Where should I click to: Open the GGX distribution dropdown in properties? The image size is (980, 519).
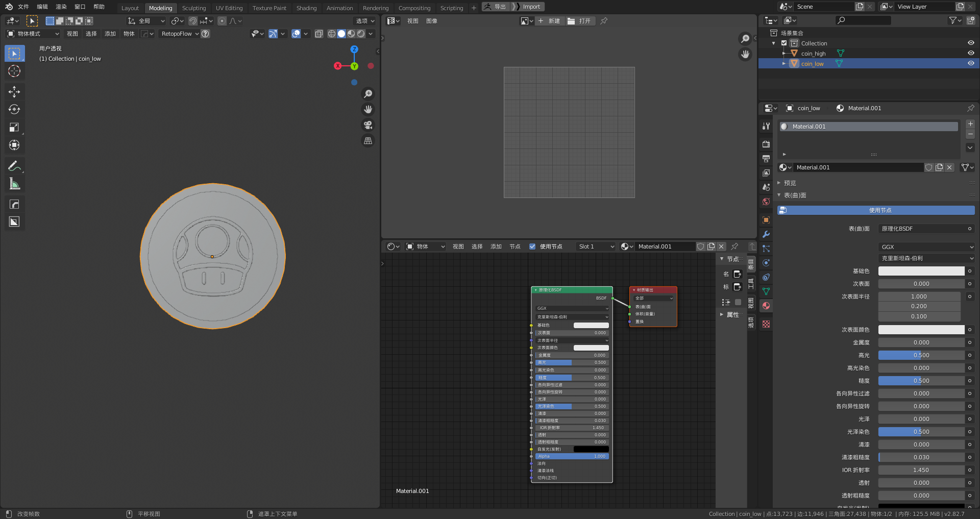927,247
